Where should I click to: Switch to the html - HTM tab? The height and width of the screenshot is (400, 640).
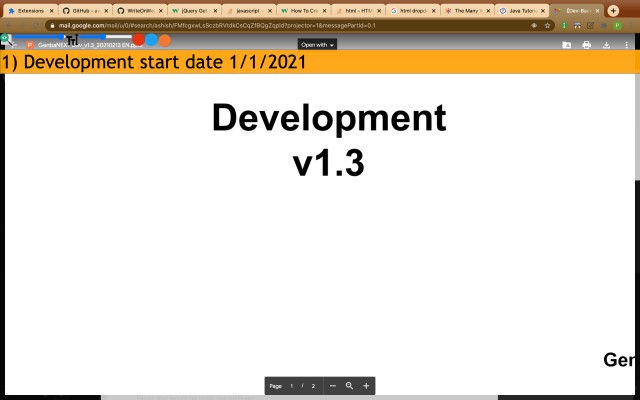[358, 11]
